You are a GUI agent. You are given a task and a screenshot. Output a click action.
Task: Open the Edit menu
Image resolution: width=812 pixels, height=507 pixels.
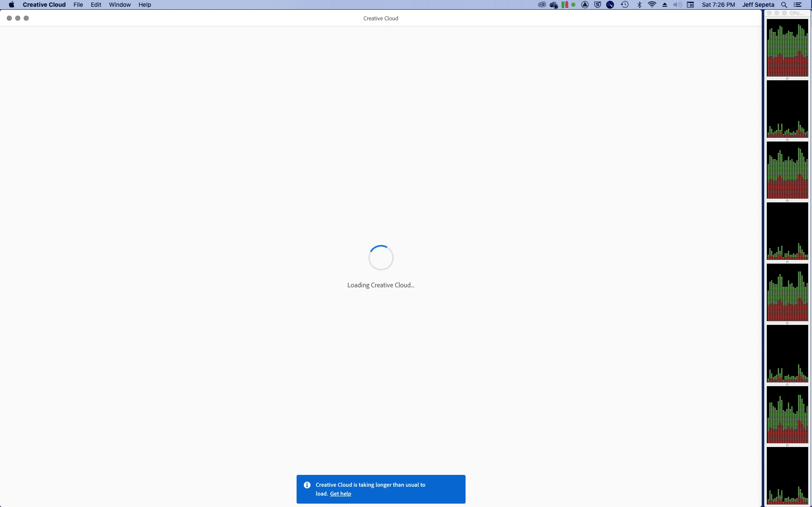[x=96, y=5]
